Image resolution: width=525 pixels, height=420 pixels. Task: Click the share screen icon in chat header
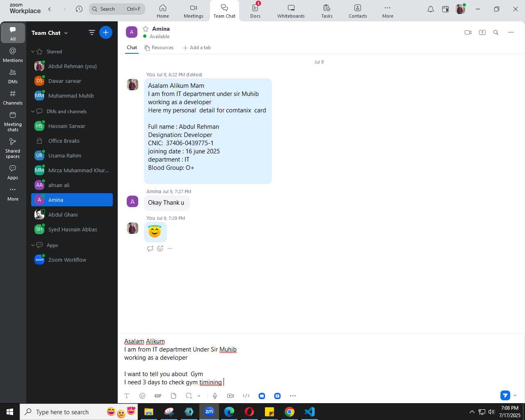click(482, 32)
